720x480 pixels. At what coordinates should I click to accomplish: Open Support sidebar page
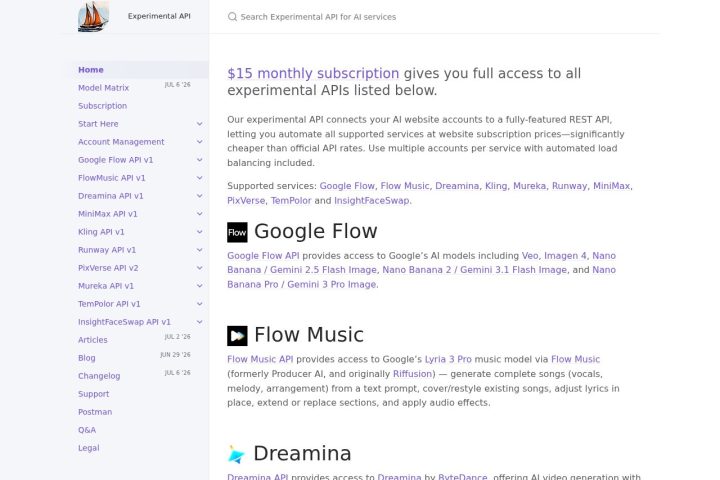(94, 394)
